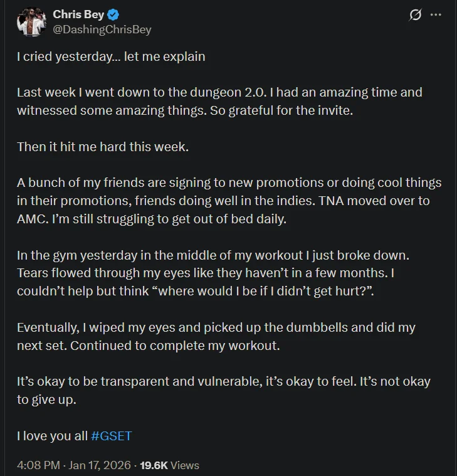Click the 4:08 PM Jan 17, 2026 timestamp

[74, 465]
